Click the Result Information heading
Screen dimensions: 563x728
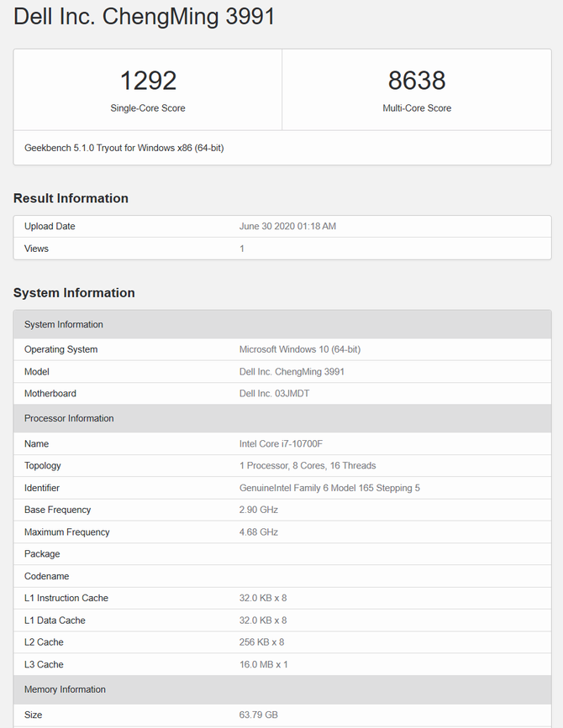[71, 198]
